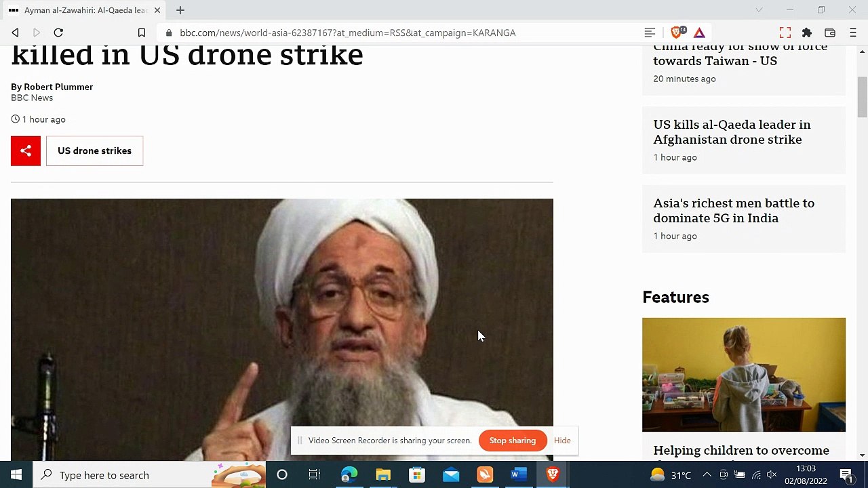The image size is (868, 488).
Task: Open reader mode from the address bar
Action: (650, 33)
